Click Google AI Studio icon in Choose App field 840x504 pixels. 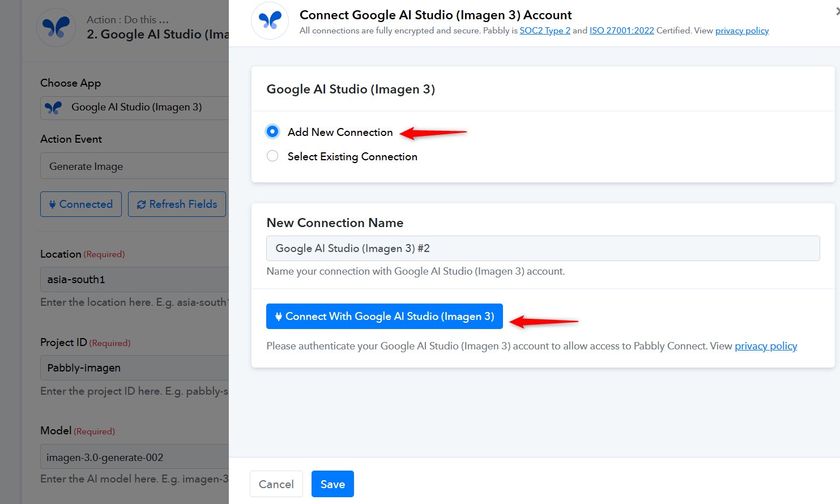pos(53,108)
